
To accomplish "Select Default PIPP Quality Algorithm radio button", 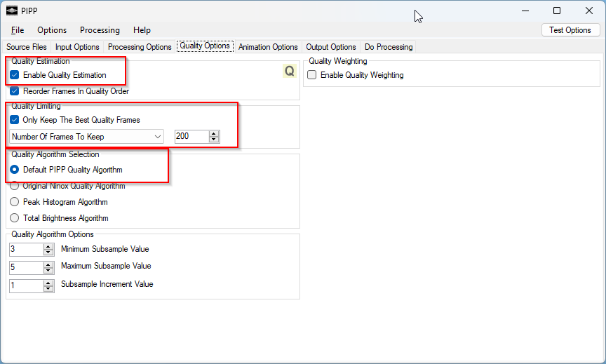I will [x=14, y=170].
